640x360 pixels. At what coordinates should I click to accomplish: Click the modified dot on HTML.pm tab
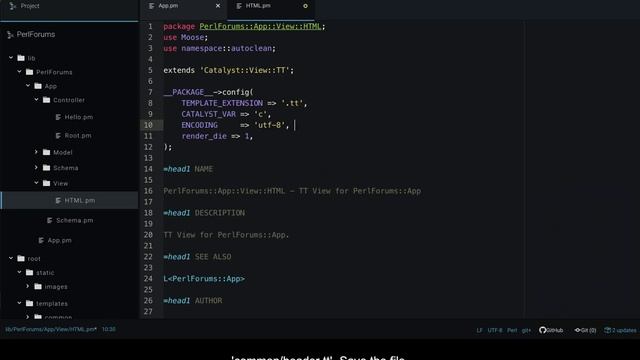click(x=305, y=6)
